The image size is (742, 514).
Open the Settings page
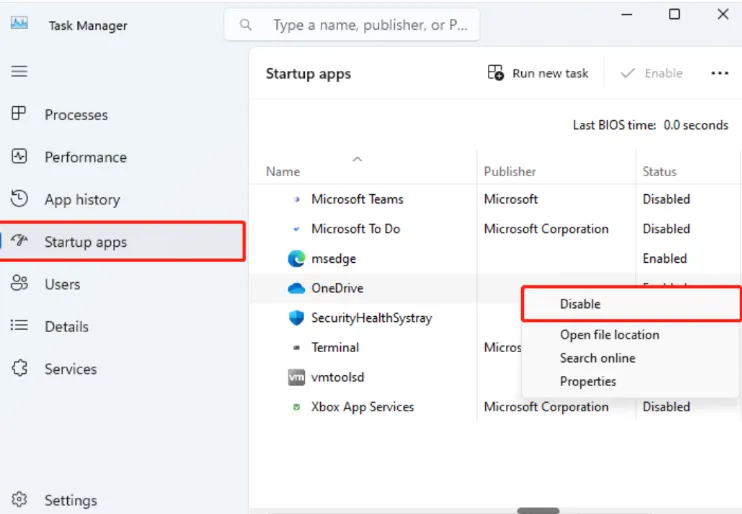pos(71,500)
